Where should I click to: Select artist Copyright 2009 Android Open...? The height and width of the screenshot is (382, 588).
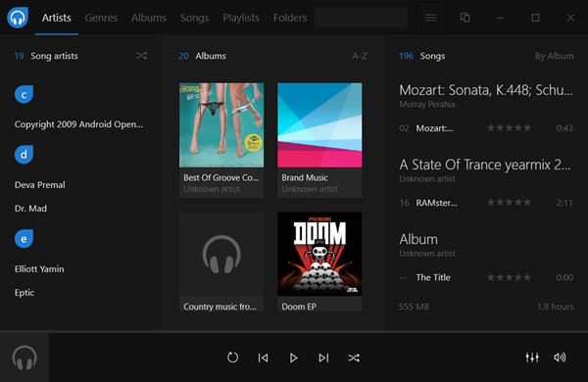(x=78, y=124)
